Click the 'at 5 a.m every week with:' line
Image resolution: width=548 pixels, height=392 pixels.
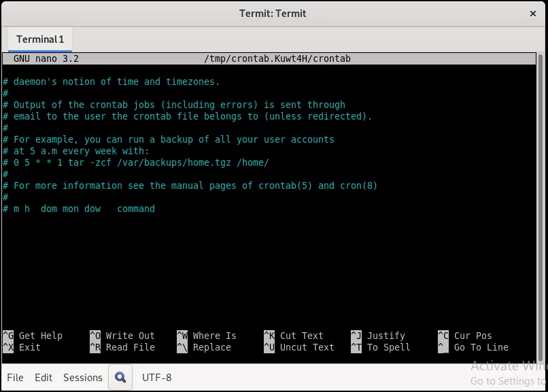tap(76, 151)
